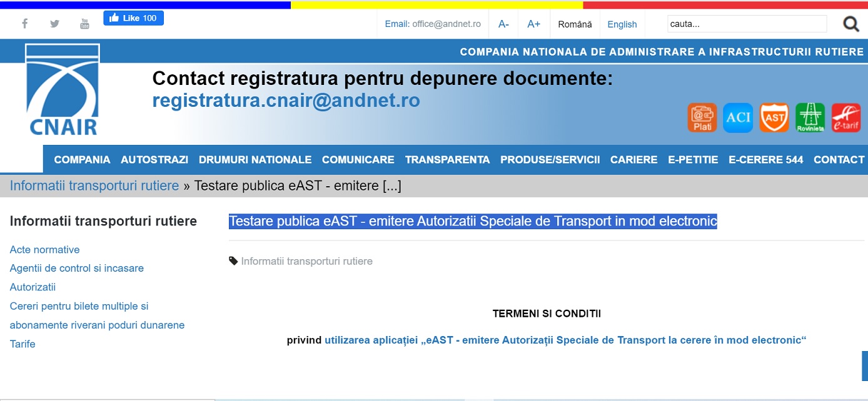868x401 pixels.
Task: Click the CNAIR logo
Action: (x=63, y=91)
